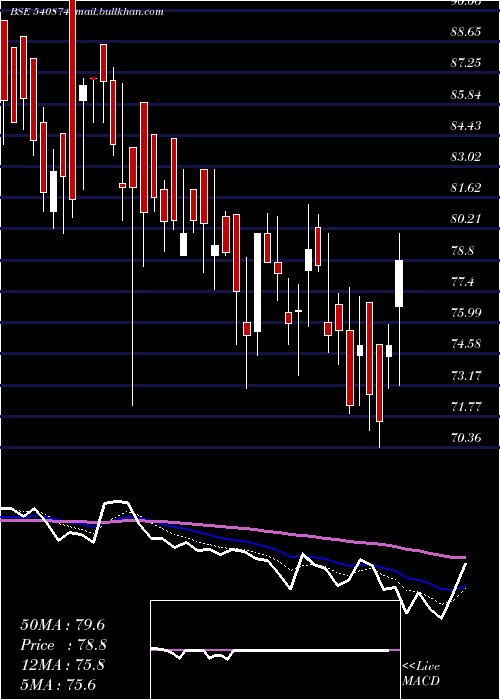Screen dimensions: 500x700
Task: Click the 81.62 price axis label
Action: pos(466,188)
